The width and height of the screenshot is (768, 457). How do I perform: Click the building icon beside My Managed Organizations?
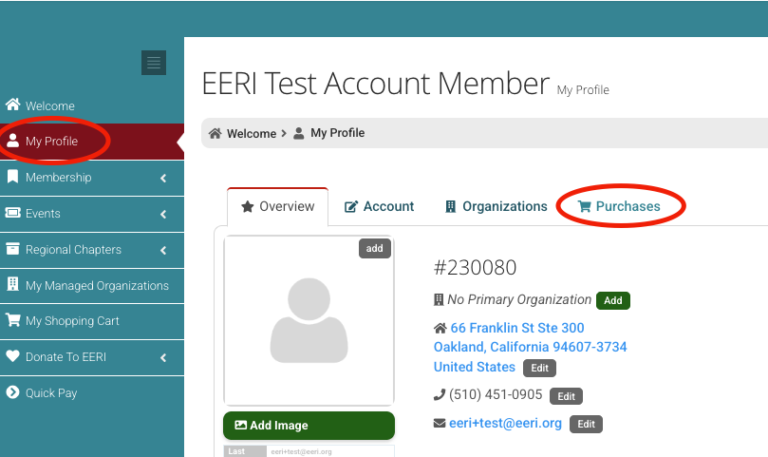click(13, 285)
